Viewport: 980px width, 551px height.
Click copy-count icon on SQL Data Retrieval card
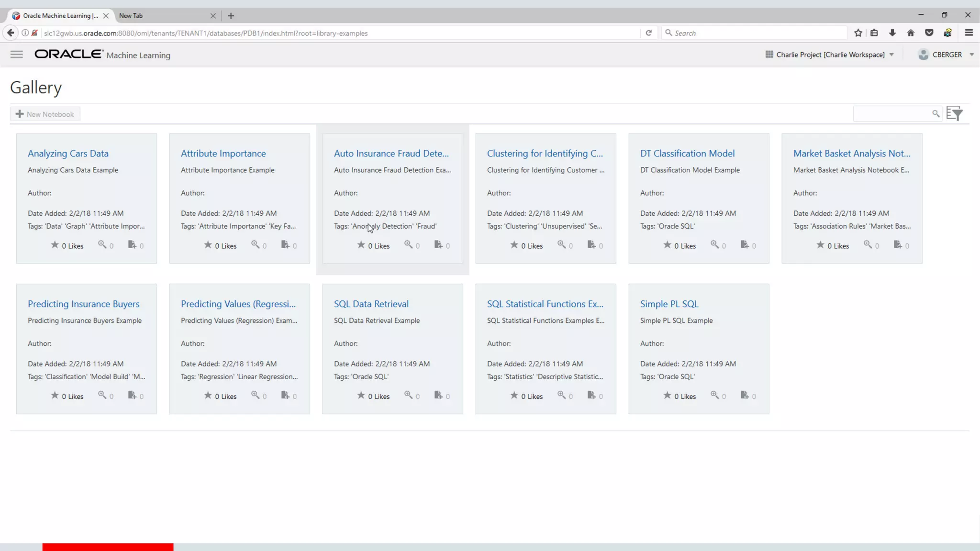(x=438, y=395)
